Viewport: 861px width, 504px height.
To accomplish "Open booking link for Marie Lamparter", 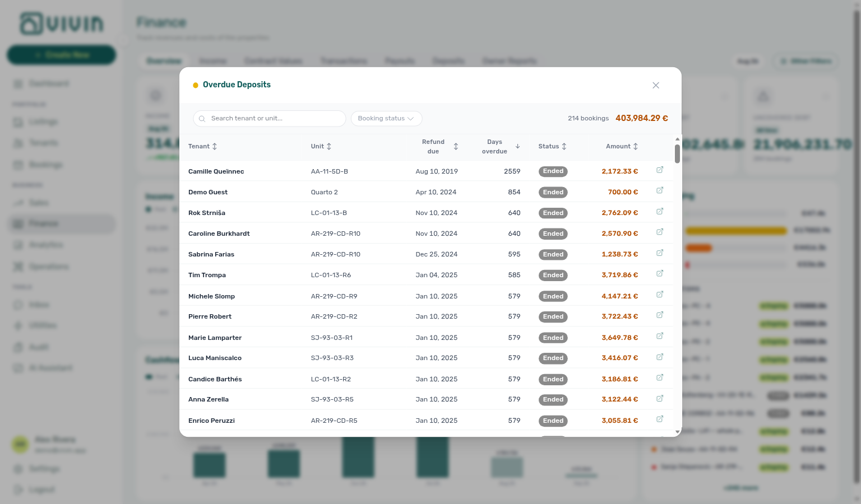I will 660,336.
